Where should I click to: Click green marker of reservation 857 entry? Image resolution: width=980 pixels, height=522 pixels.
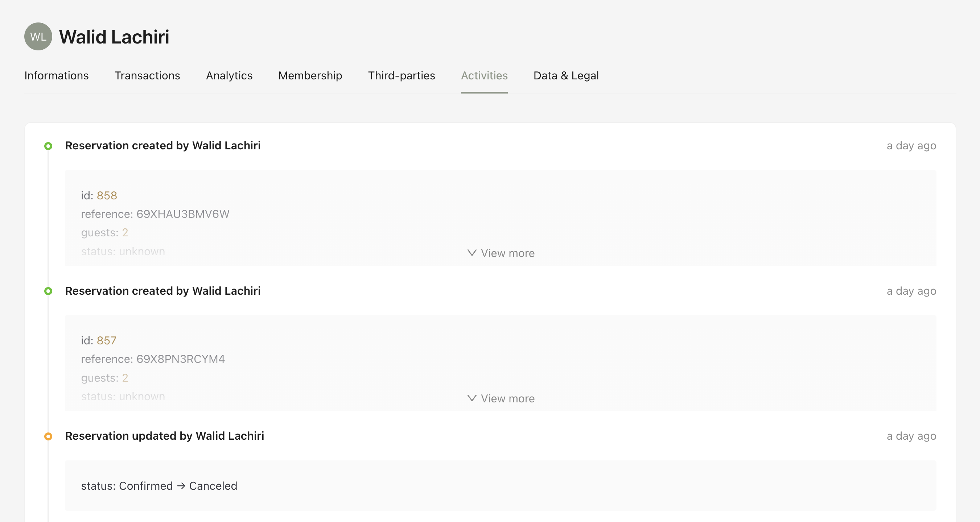coord(48,291)
